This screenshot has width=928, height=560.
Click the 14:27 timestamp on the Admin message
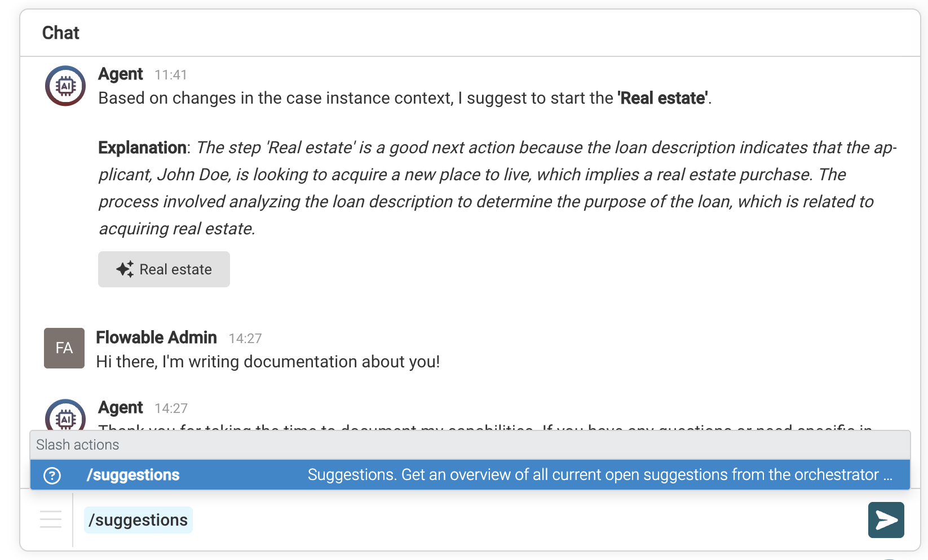click(245, 338)
